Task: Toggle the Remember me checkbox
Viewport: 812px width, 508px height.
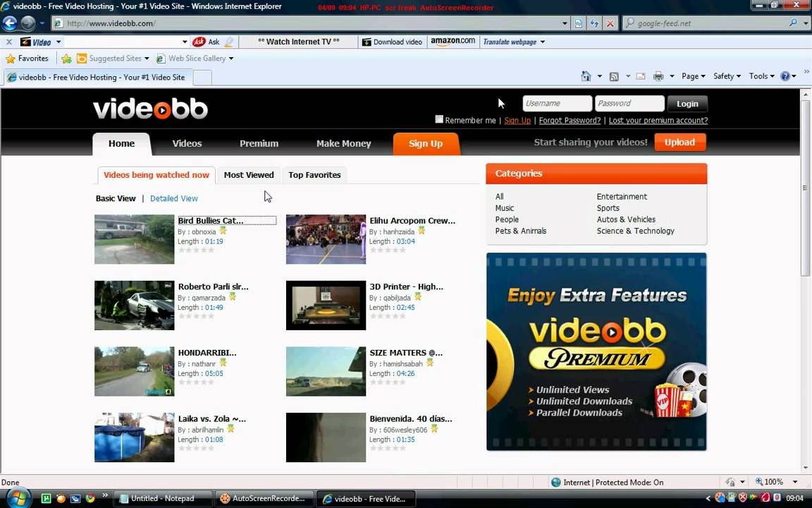Action: pos(439,119)
